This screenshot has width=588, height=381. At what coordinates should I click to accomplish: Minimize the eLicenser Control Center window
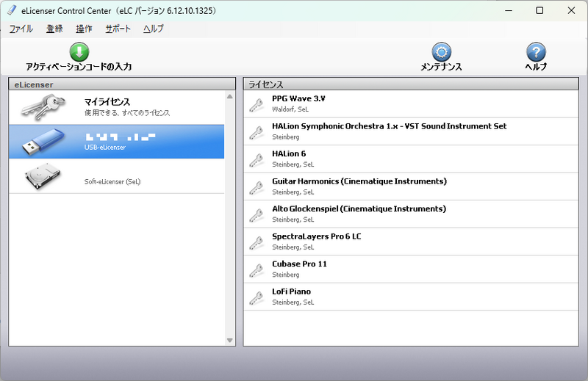tap(509, 10)
